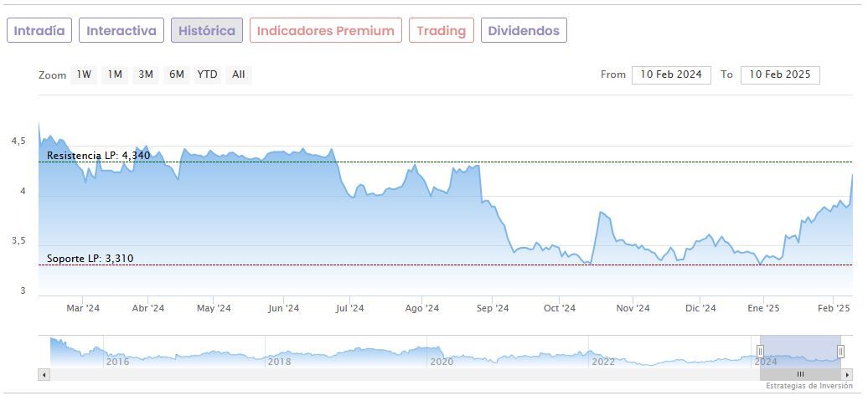Open the Estrategias de Inversión credit link

point(809,386)
